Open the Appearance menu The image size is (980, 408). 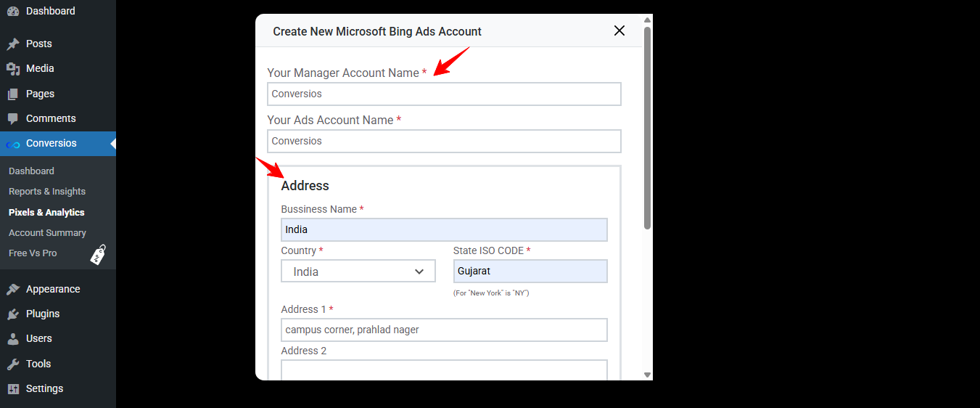[58, 289]
